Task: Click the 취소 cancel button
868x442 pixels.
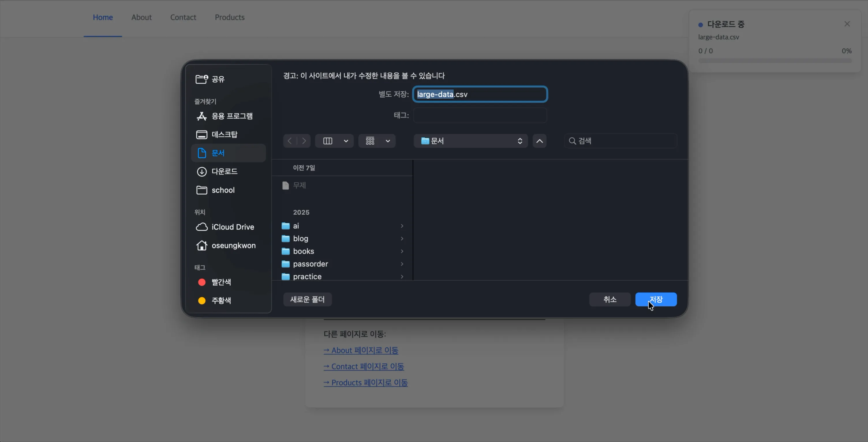Action: point(610,299)
